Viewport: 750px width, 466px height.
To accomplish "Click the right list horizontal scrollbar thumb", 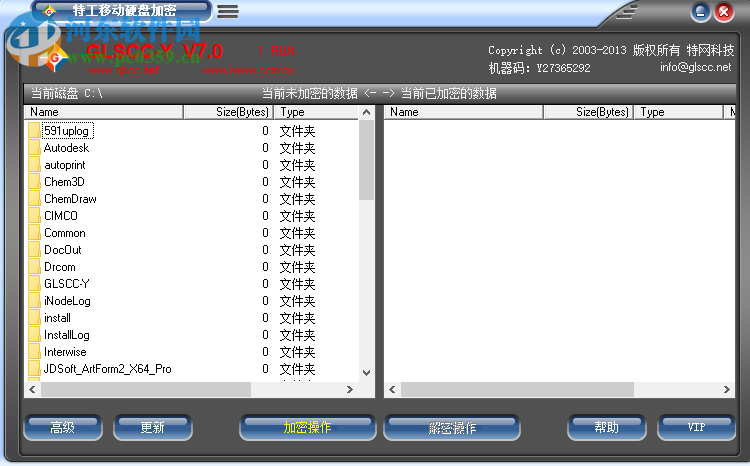I will click(x=518, y=389).
